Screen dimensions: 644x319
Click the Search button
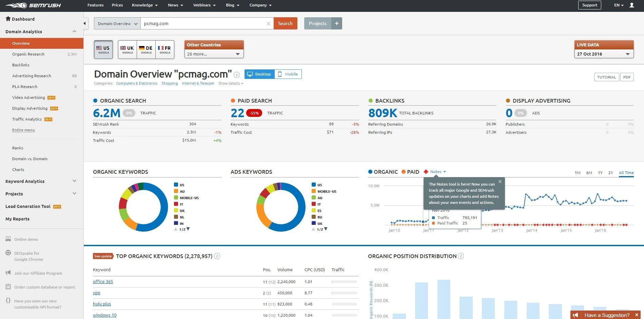285,23
